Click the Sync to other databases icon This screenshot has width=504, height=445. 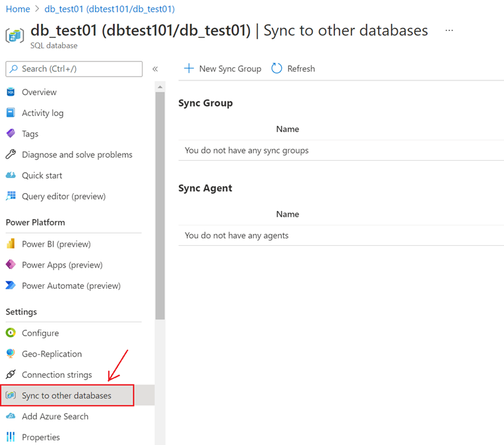[11, 395]
